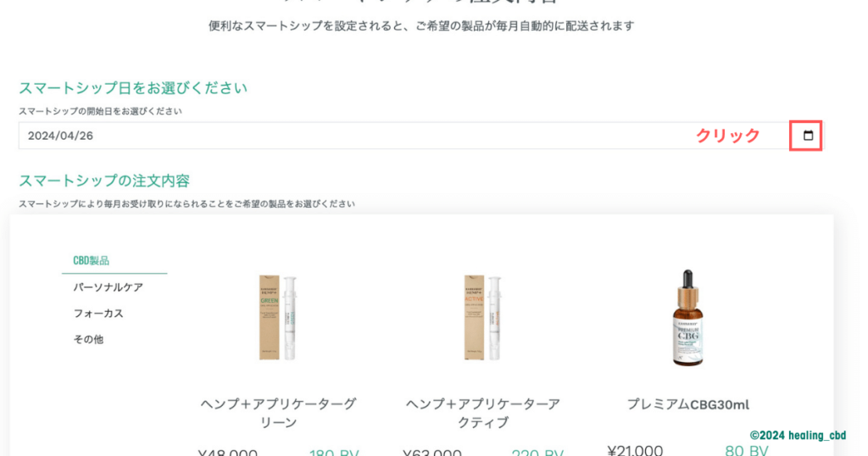Open the フォーカス category
This screenshot has height=456, width=868.
click(98, 314)
